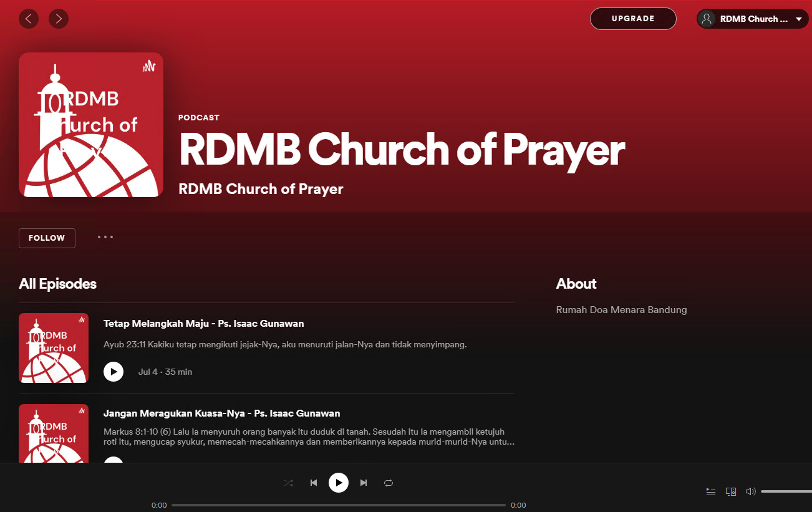Open episode Tetap Melangkah Maju - Ps. Isaac Gunawan
The image size is (812, 512).
coord(204,324)
